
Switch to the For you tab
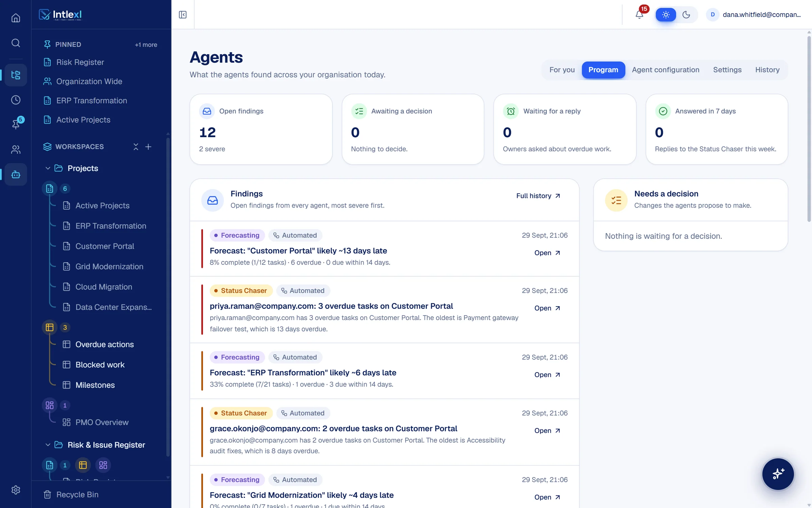click(x=562, y=70)
